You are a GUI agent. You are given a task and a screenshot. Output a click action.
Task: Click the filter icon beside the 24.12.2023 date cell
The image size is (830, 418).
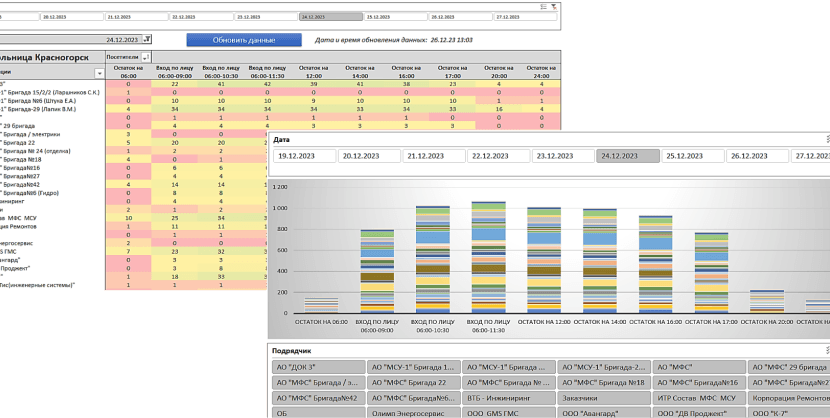pyautogui.click(x=147, y=39)
